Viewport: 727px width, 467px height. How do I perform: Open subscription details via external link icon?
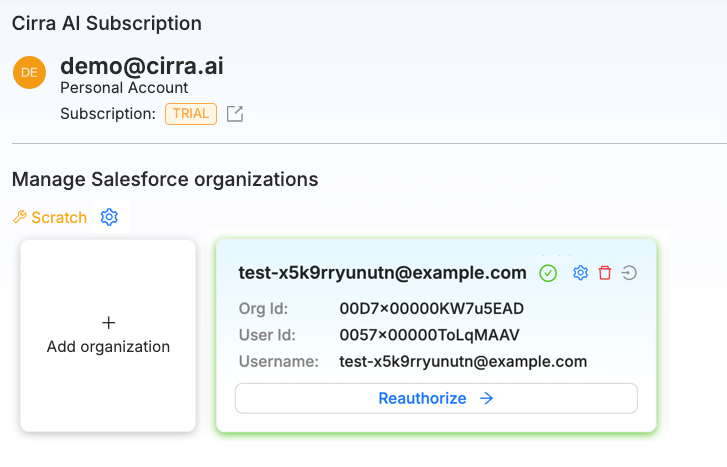tap(235, 114)
